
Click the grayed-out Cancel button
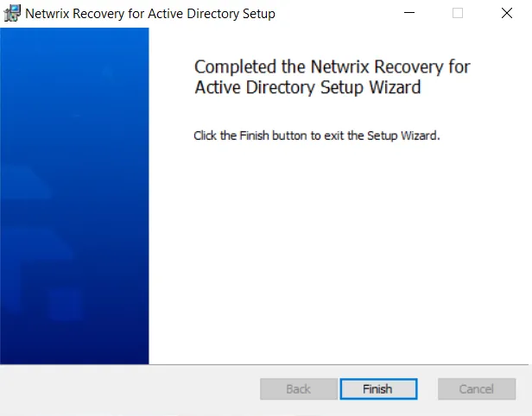click(477, 389)
